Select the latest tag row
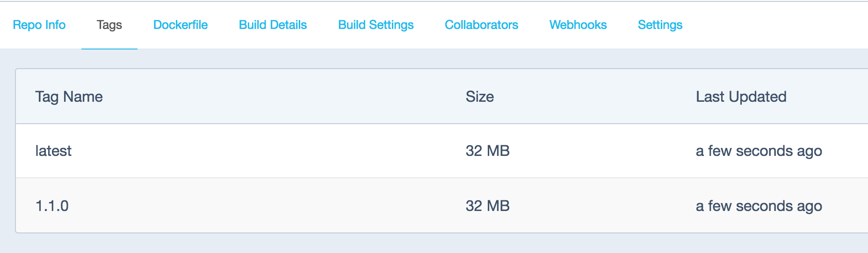 442,151
